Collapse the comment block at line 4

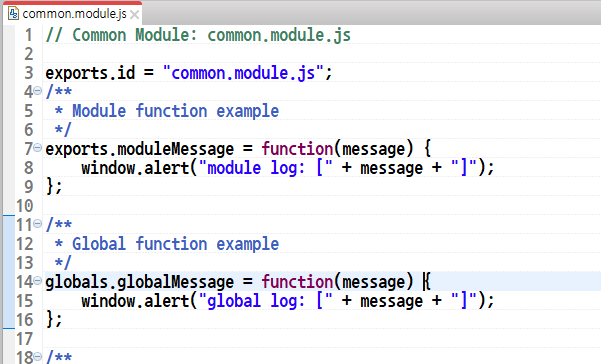tap(37, 91)
